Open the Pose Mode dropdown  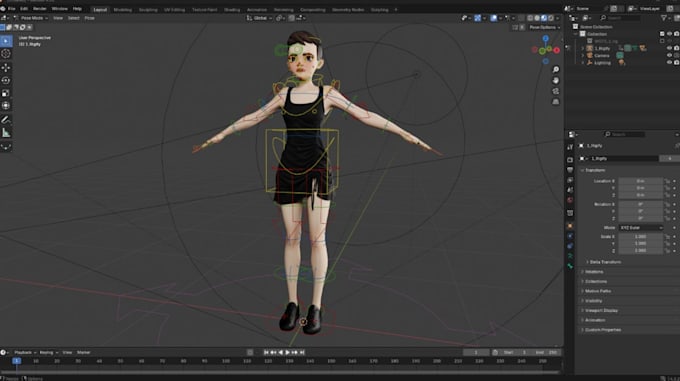pos(32,18)
